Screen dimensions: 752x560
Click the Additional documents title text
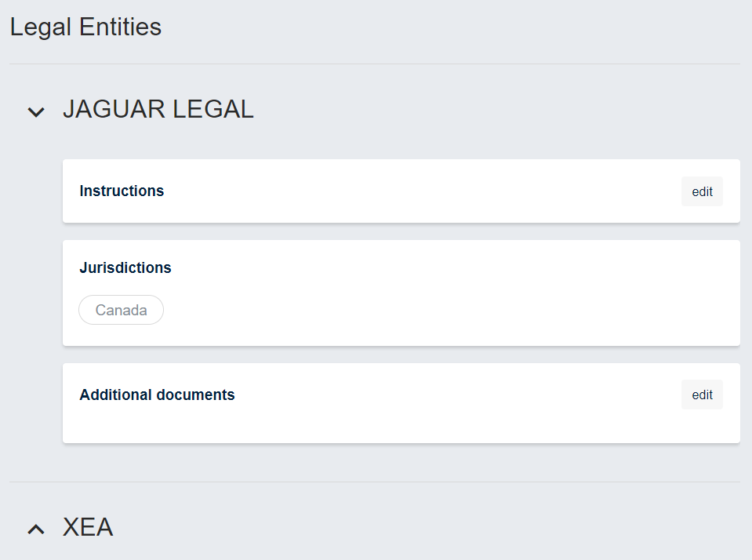157,395
